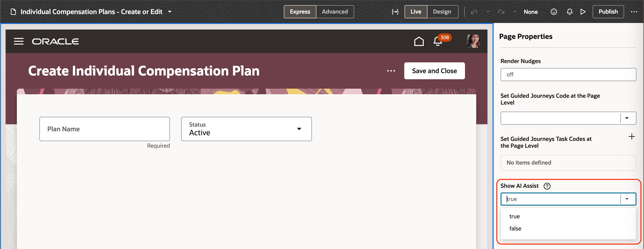
Task: Select false in the Show AI Assist list
Action: coord(515,228)
